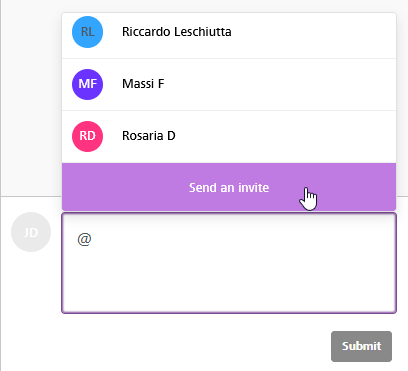This screenshot has height=371, width=408.
Task: Click the pink RD avatar circle
Action: (x=87, y=136)
